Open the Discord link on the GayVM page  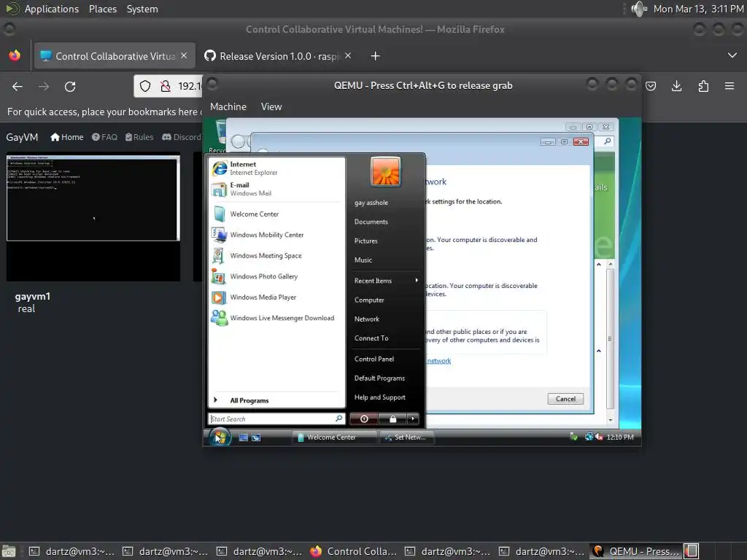(182, 137)
